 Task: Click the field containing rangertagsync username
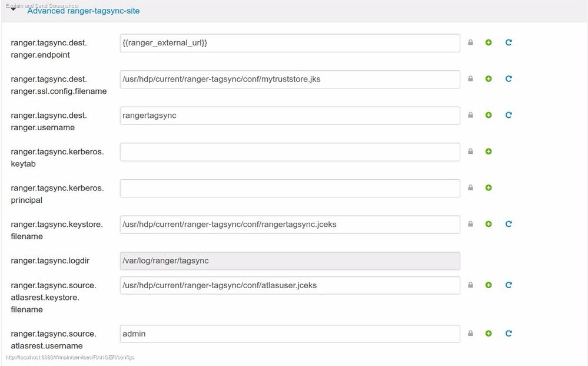pos(290,116)
